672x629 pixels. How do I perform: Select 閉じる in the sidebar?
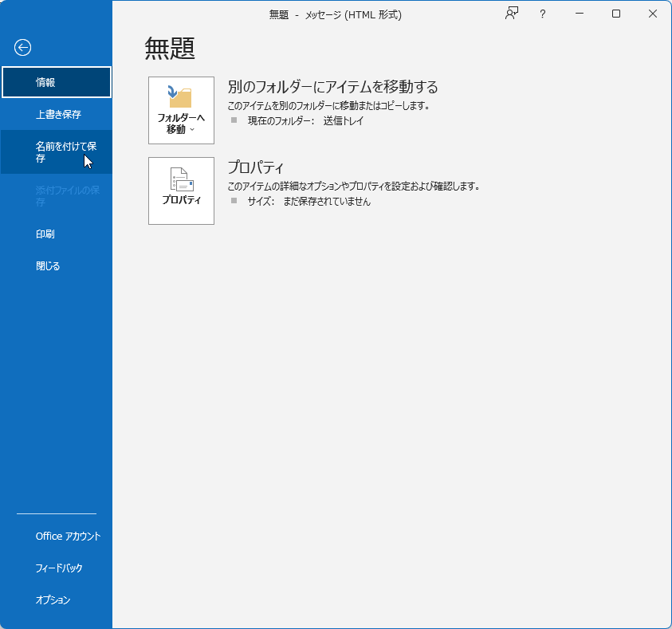(x=56, y=266)
